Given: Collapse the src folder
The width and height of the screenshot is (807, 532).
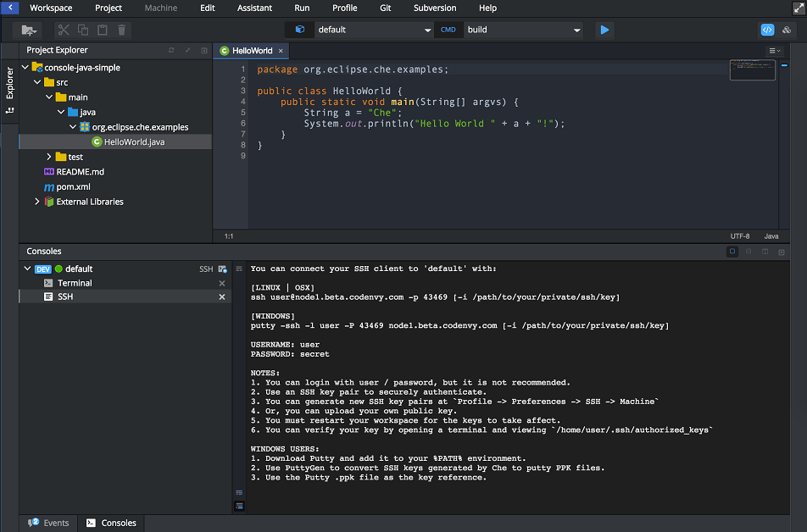Looking at the screenshot, I should [37, 82].
